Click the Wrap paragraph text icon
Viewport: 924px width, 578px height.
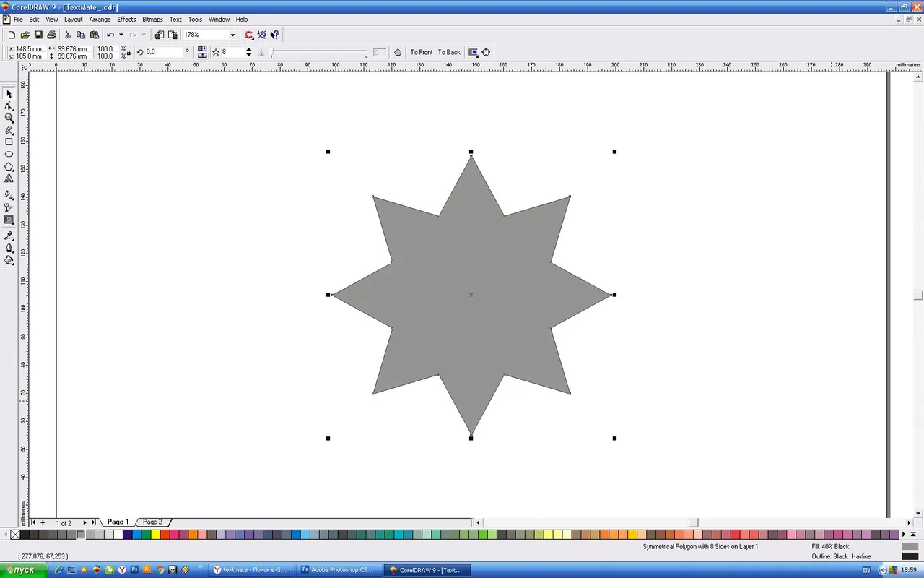pos(473,52)
